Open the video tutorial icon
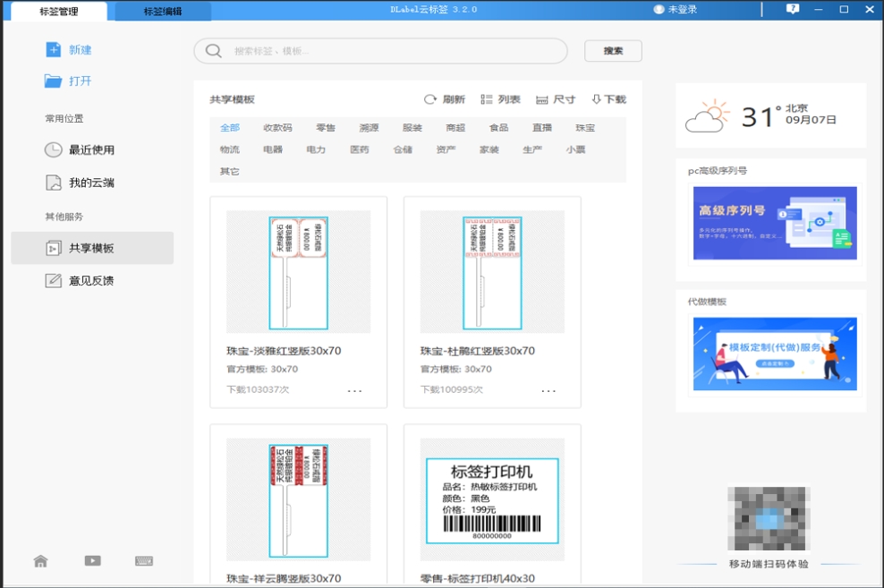The height and width of the screenshot is (588, 884). [93, 560]
